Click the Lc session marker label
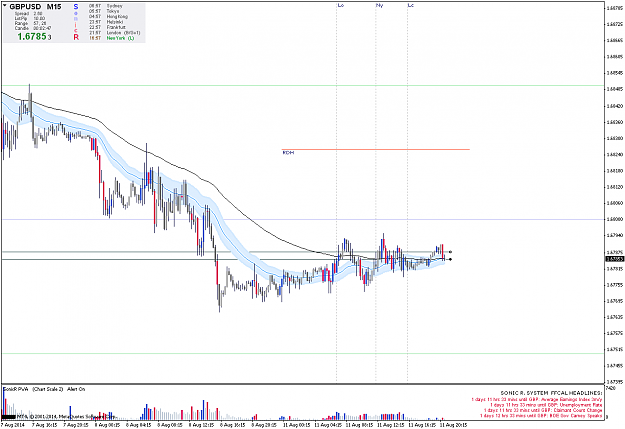 (411, 5)
